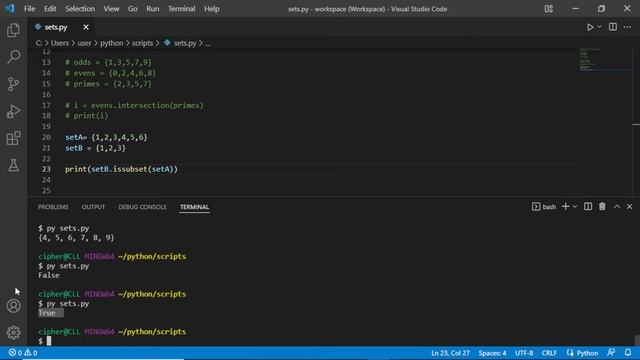Image resolution: width=640 pixels, height=360 pixels.
Task: Open the Manage gear settings
Action: pos(13,332)
